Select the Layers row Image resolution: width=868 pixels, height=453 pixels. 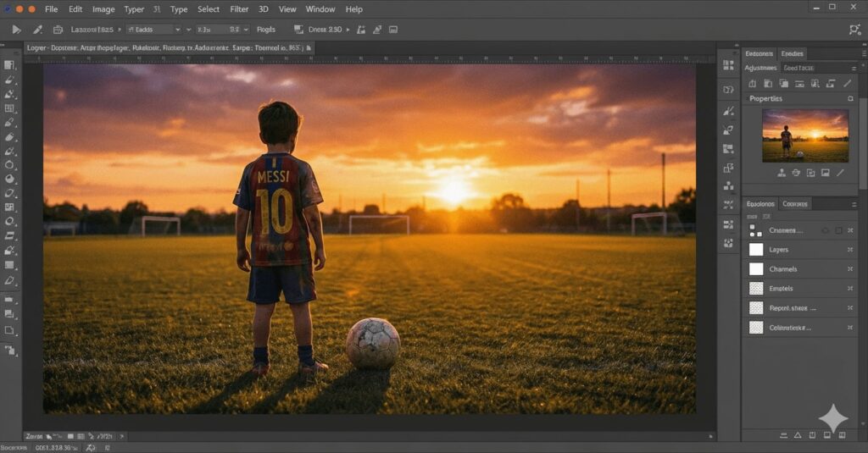[x=800, y=250]
